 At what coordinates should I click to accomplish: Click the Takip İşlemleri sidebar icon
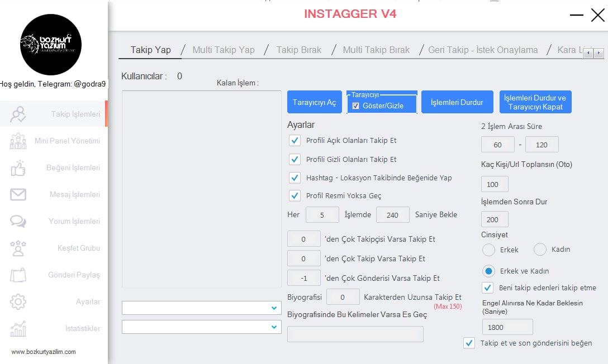(x=18, y=114)
